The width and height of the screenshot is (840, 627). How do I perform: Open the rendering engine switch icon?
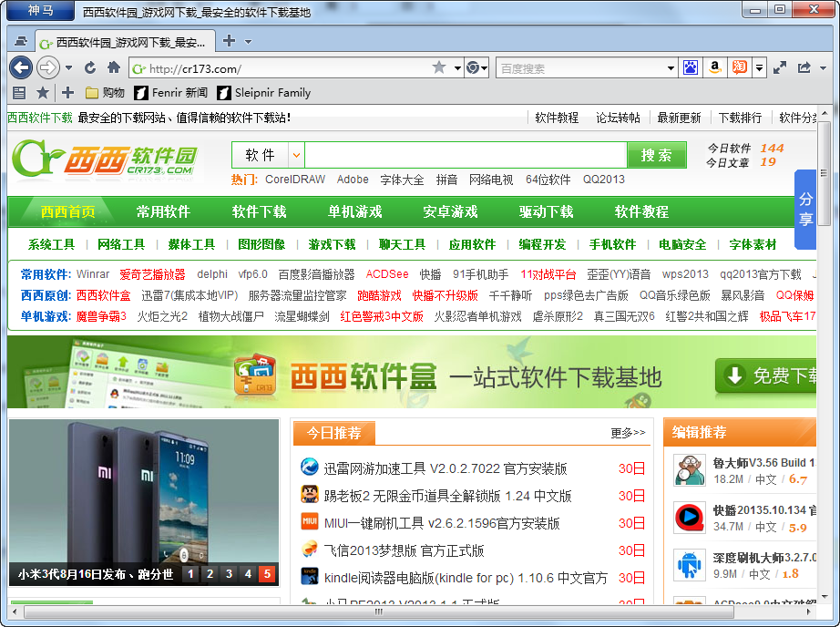tap(473, 68)
